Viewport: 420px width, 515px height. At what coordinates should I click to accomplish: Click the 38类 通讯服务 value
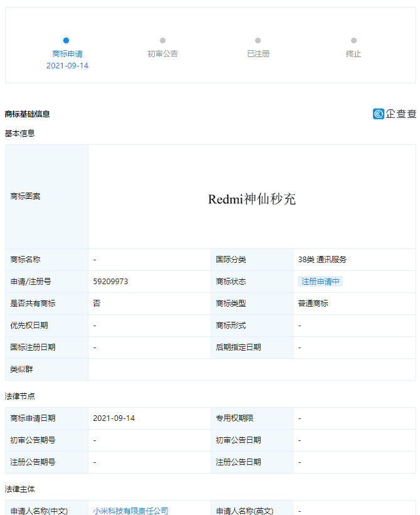point(322,260)
